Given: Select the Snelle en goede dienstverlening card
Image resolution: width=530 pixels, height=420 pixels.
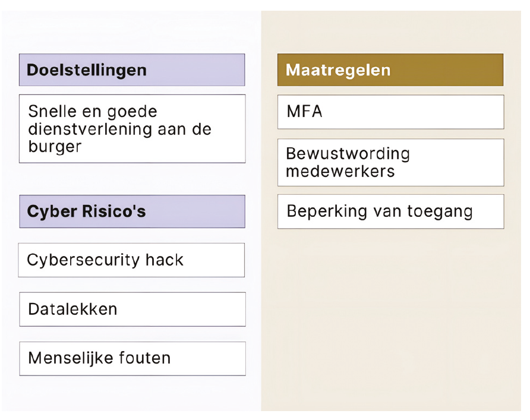Looking at the screenshot, I should pyautogui.click(x=132, y=129).
